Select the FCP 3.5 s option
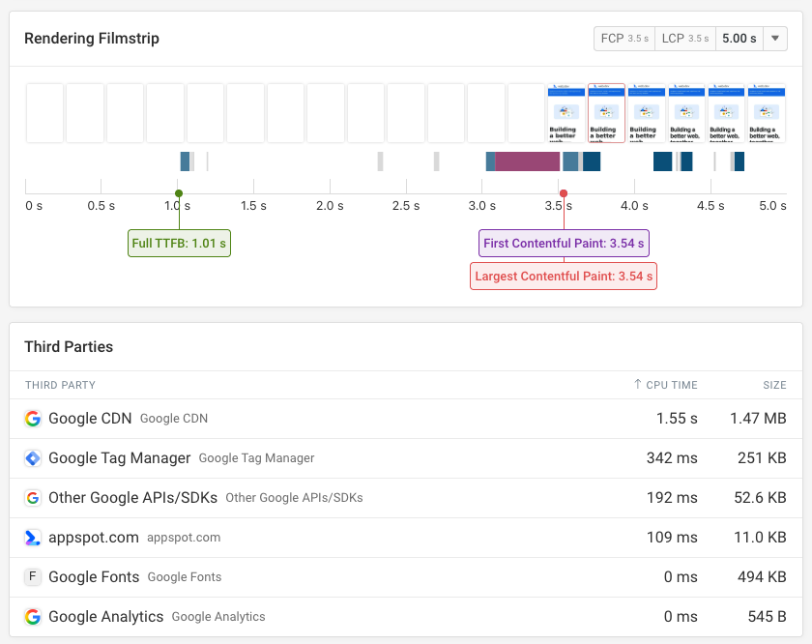This screenshot has height=644, width=812. [624, 39]
